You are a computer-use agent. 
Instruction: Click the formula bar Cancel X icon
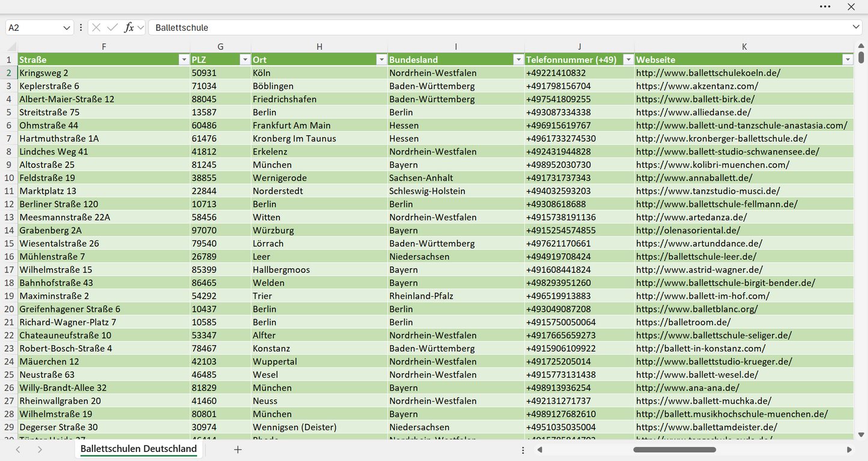point(96,28)
